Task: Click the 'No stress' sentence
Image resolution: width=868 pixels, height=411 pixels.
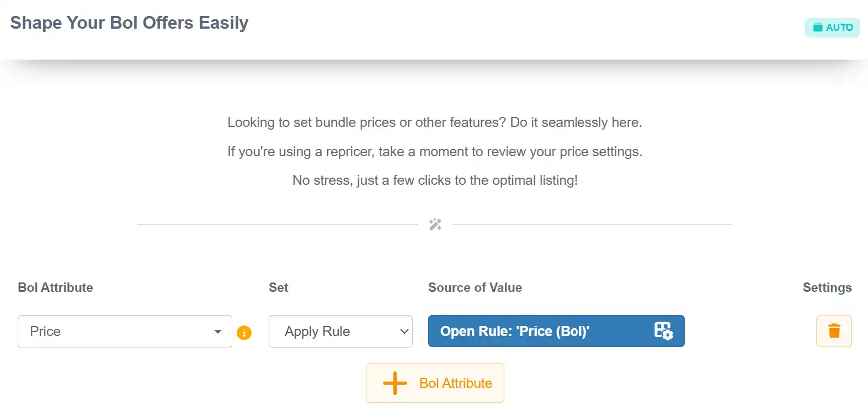Action: tap(434, 180)
